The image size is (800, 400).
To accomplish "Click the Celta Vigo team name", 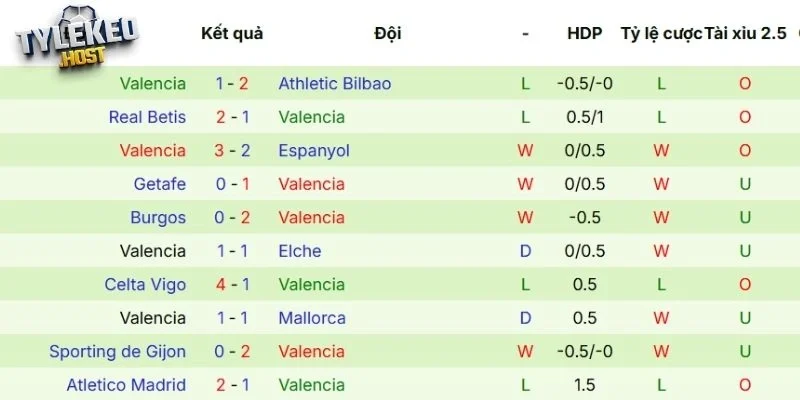I will click(145, 285).
